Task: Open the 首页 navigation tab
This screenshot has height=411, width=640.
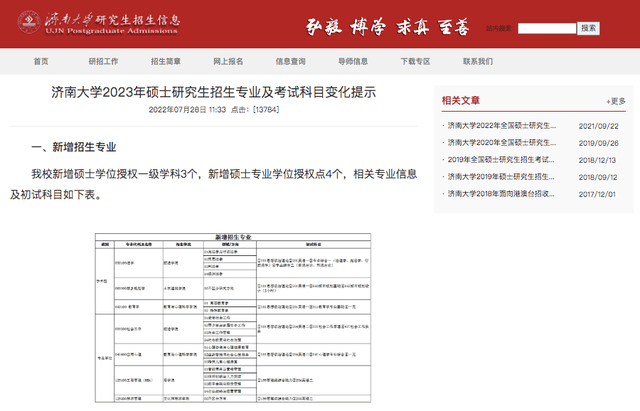Action: tap(41, 62)
